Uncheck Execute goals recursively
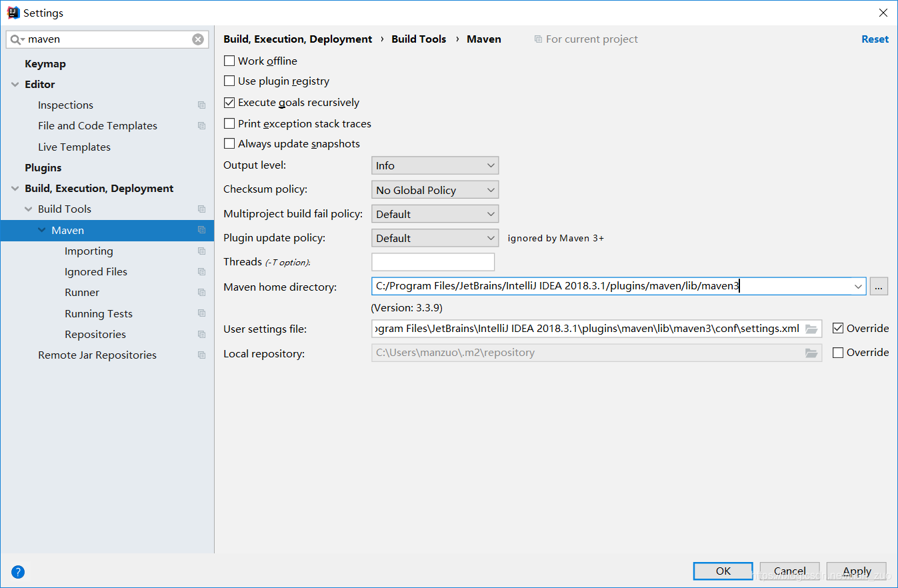898x588 pixels. (229, 103)
